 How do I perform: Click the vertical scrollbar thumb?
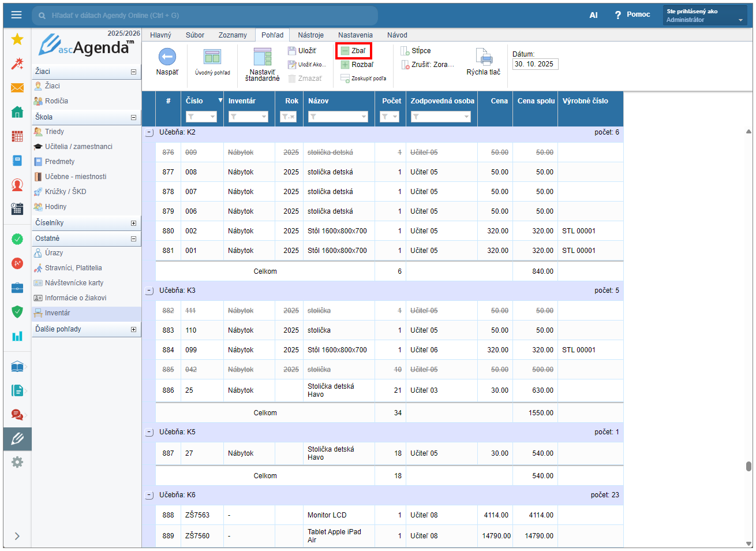748,466
